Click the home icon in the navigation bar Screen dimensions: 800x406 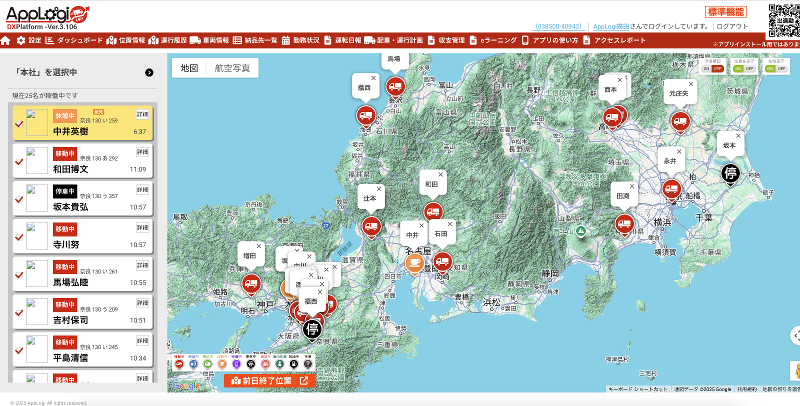6,40
